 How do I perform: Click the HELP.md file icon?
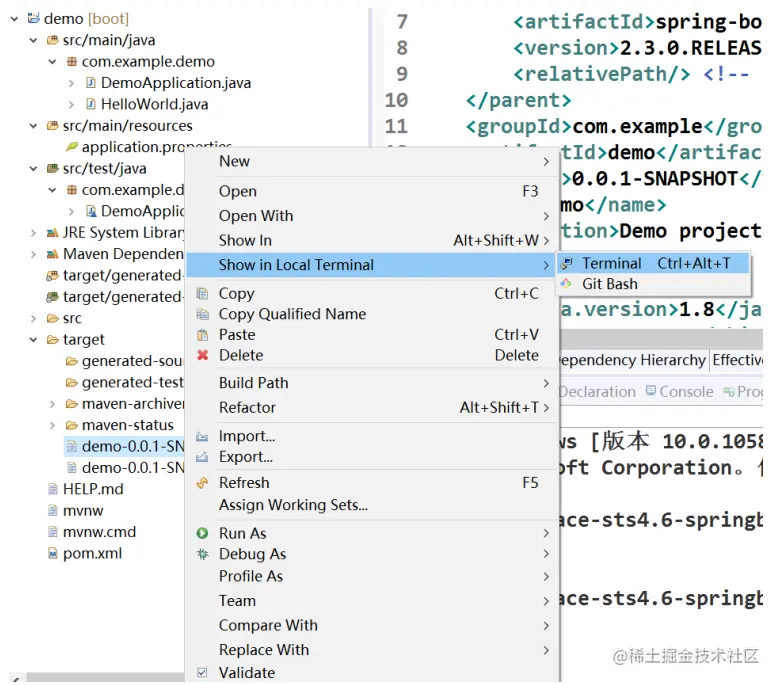click(52, 489)
